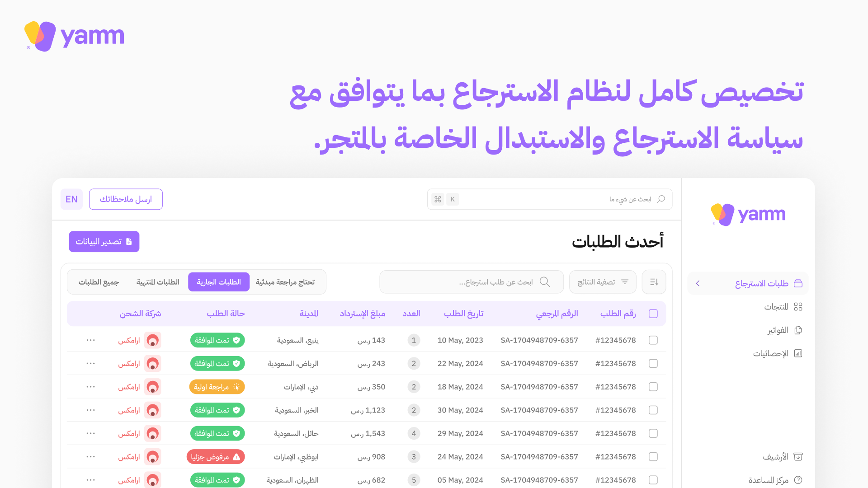Check the row dated 10 May, 2023
This screenshot has height=488, width=868.
click(653, 340)
